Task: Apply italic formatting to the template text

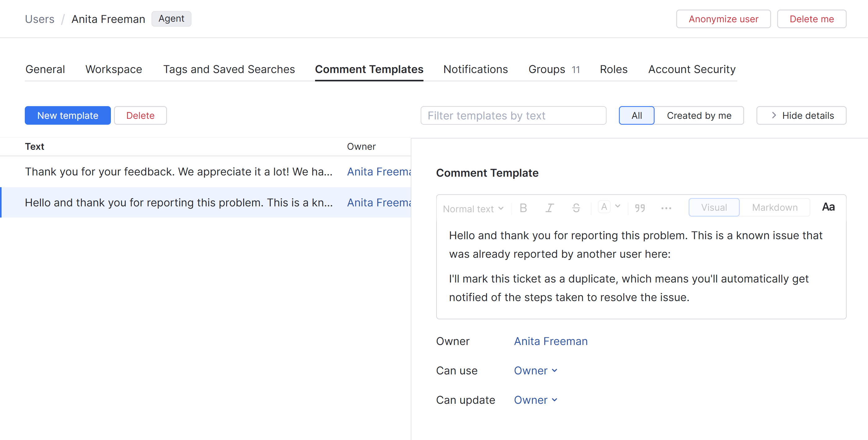Action: coord(550,208)
